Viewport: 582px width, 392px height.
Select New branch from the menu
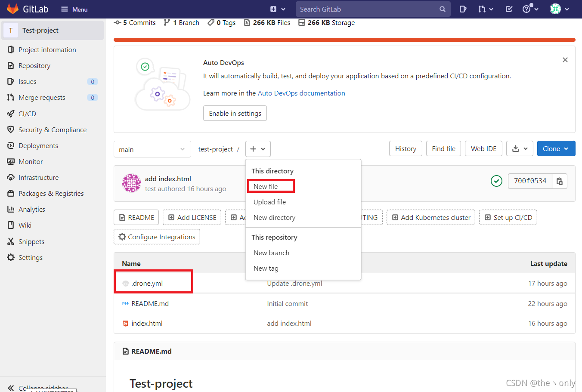(271, 253)
